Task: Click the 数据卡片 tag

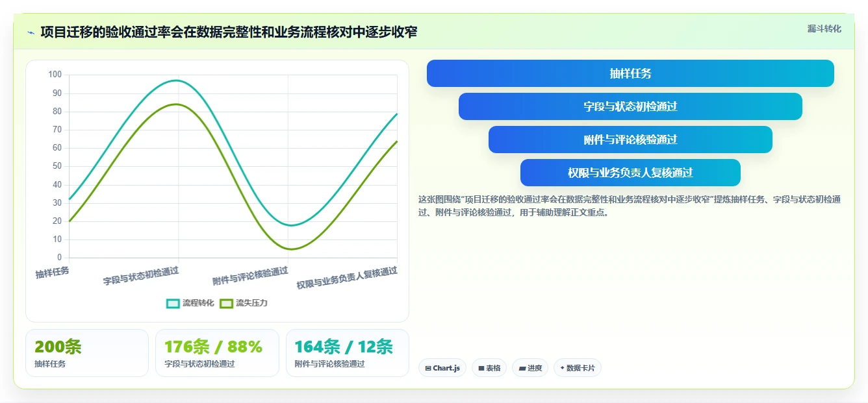Action: point(578,368)
